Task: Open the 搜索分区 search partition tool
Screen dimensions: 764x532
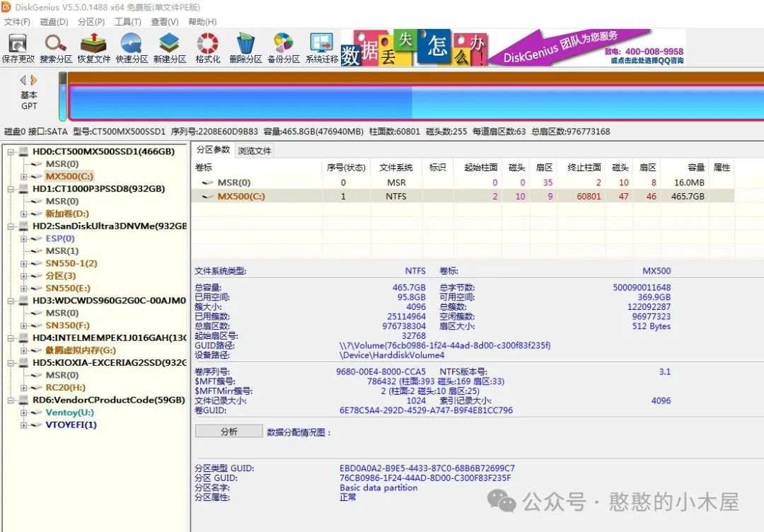Action: [56, 47]
